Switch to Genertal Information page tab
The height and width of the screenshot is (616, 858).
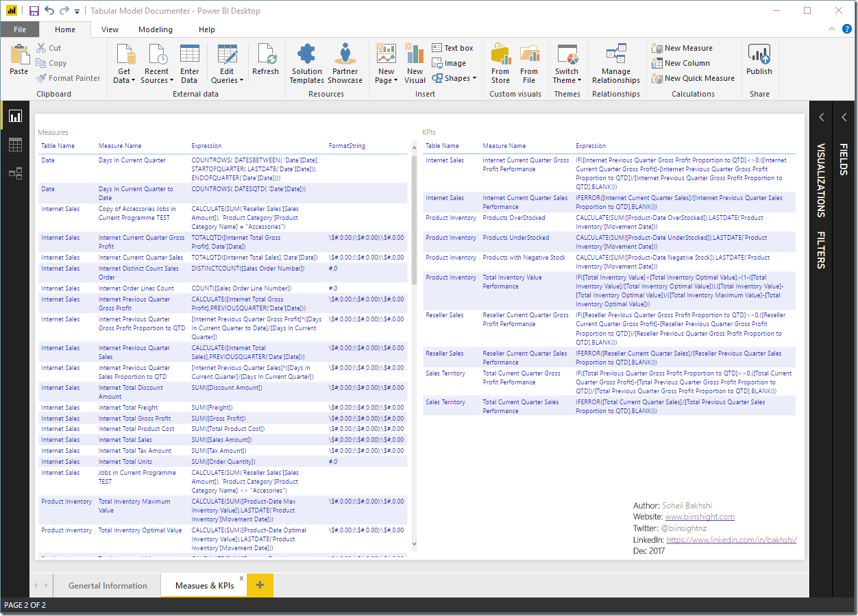(108, 586)
